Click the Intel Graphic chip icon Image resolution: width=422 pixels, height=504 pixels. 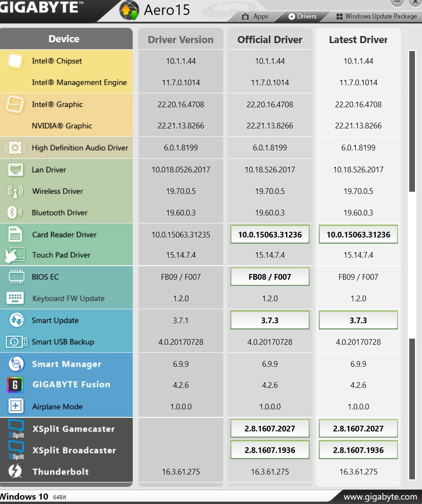tap(15, 104)
